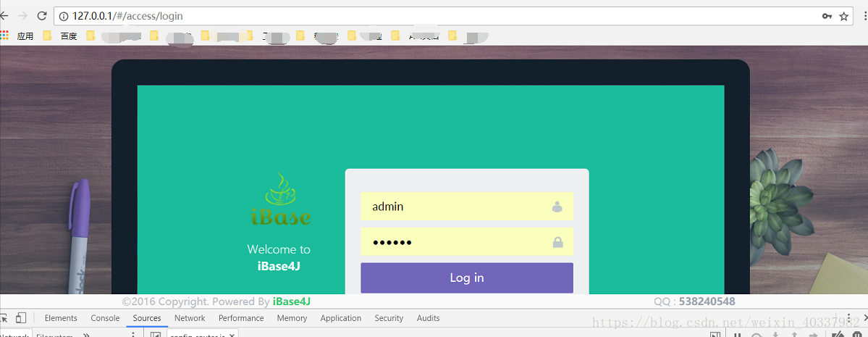
Task: Reload the page with the refresh icon
Action: [x=41, y=16]
